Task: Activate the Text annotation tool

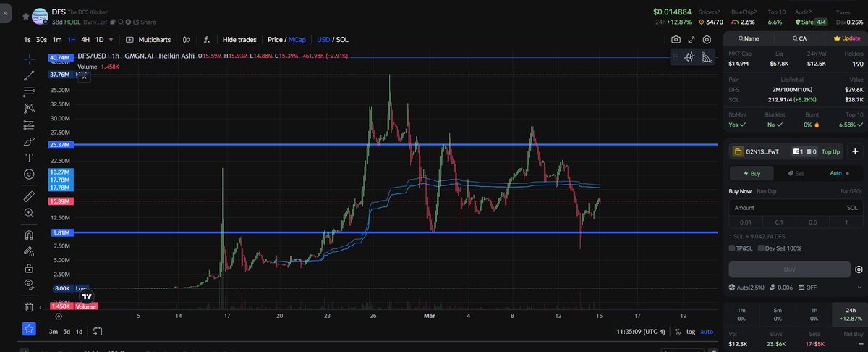Action: 29,158
